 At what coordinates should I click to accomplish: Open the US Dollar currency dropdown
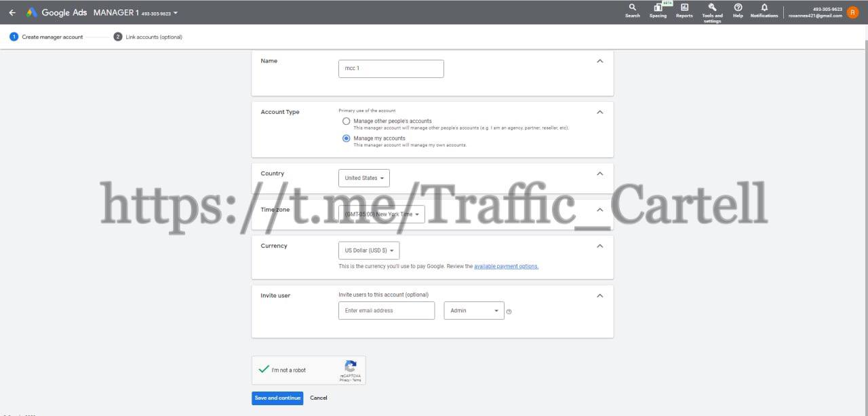coord(369,250)
